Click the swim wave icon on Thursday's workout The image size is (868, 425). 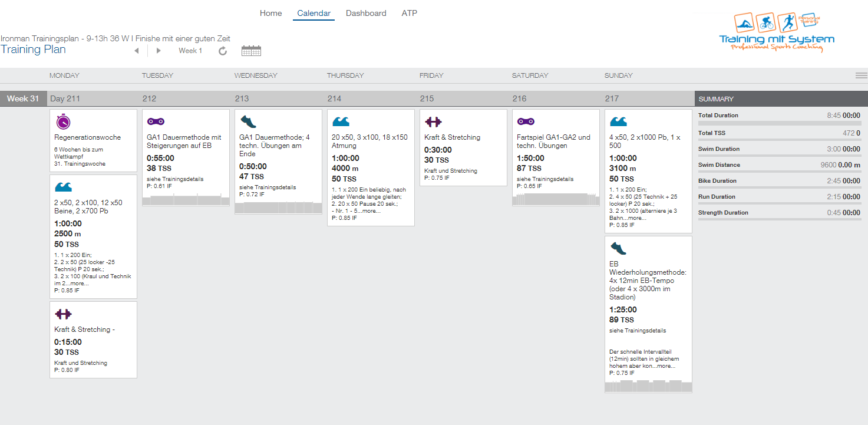341,122
